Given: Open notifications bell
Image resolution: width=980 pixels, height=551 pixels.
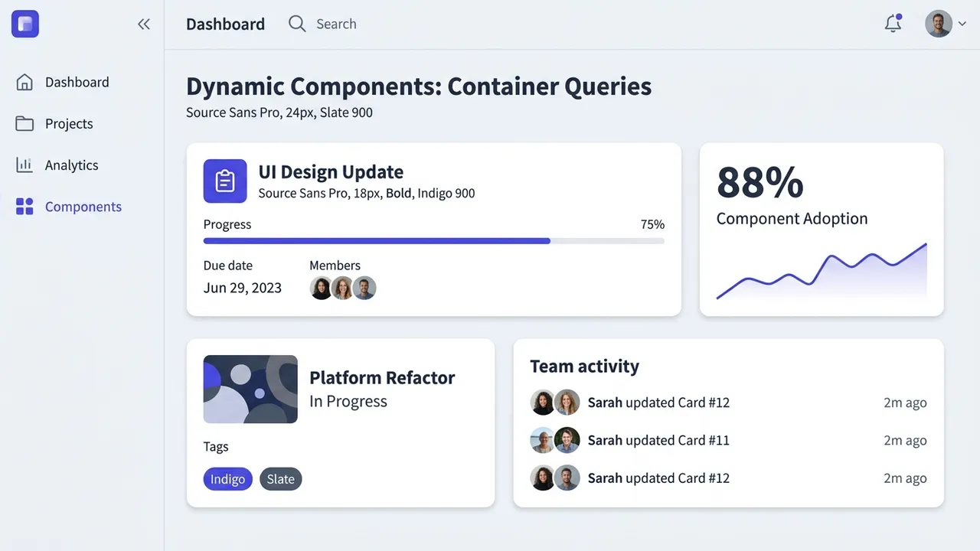Looking at the screenshot, I should [893, 24].
